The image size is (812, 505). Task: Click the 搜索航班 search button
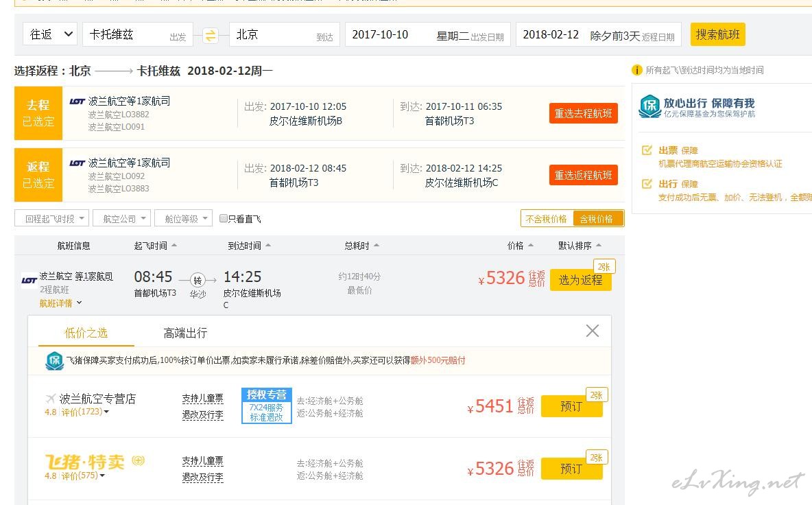[x=718, y=34]
